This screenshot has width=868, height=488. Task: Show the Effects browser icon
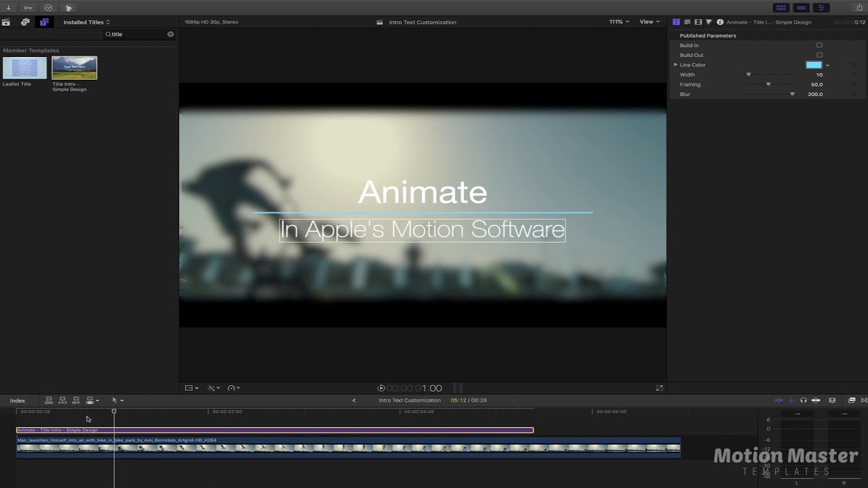coord(852,401)
